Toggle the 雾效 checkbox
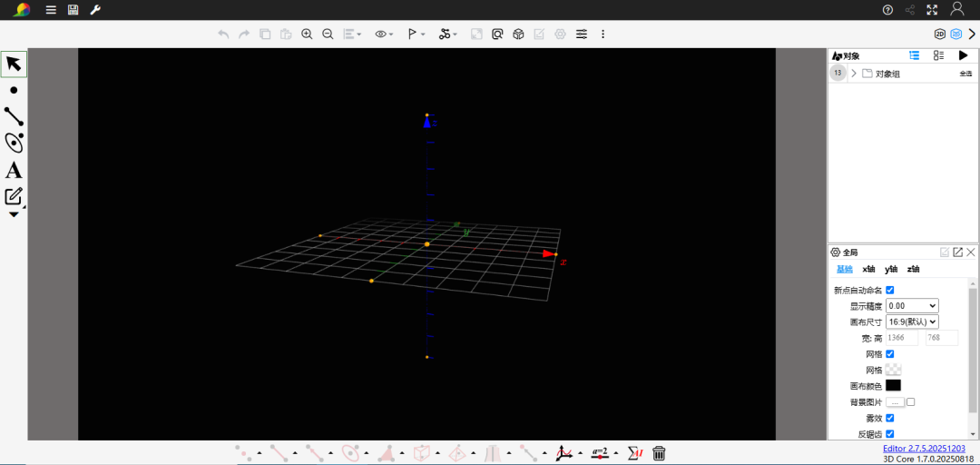The image size is (980, 465). [890, 418]
